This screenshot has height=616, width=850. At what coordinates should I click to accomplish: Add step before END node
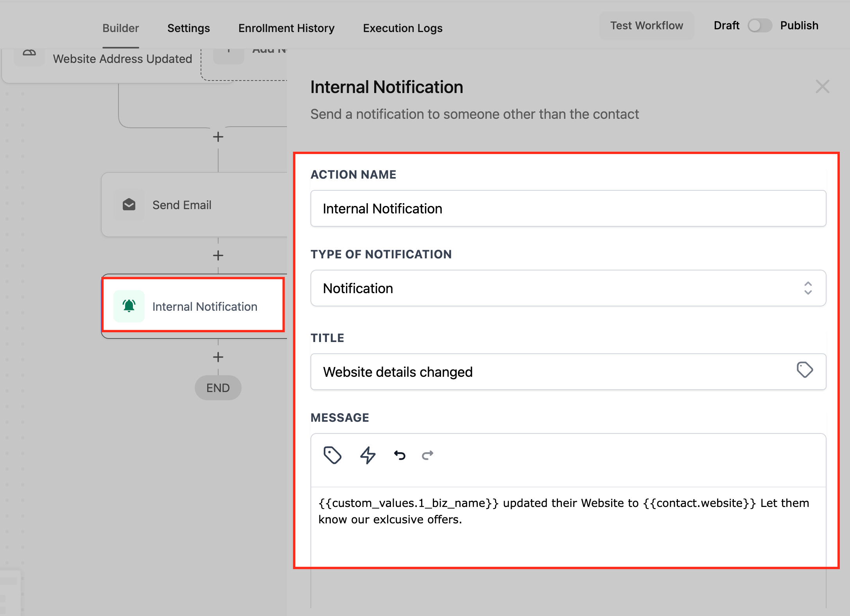pos(218,357)
